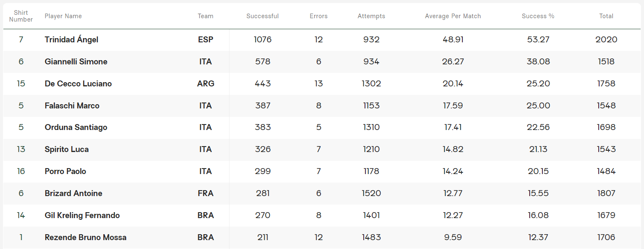Sort by the Errors column header
Viewport: 644px width, 249px height.
coord(318,16)
